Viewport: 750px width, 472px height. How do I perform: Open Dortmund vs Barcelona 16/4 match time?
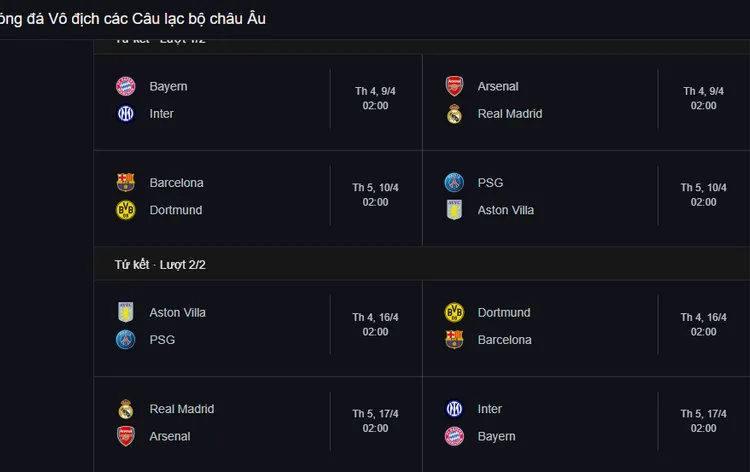coord(703,324)
